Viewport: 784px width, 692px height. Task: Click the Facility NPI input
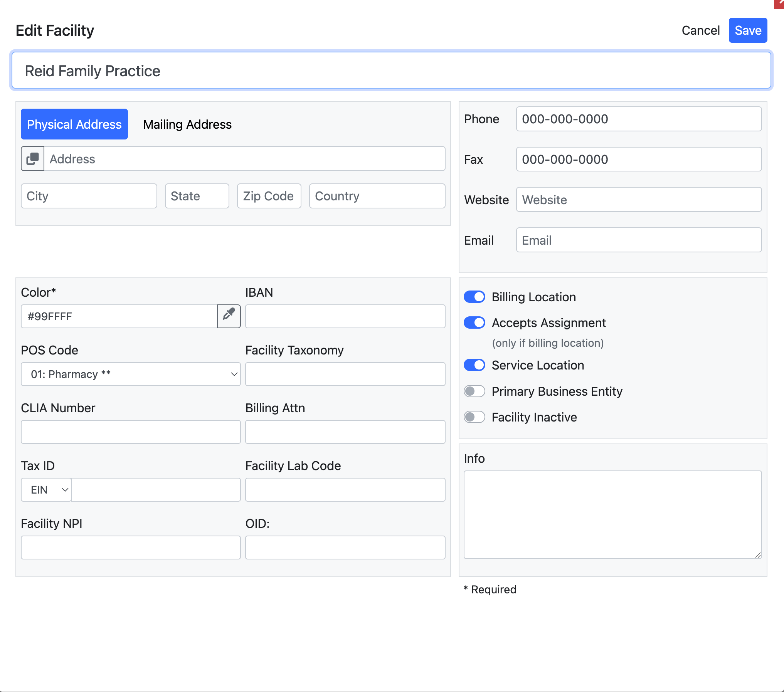coord(131,548)
